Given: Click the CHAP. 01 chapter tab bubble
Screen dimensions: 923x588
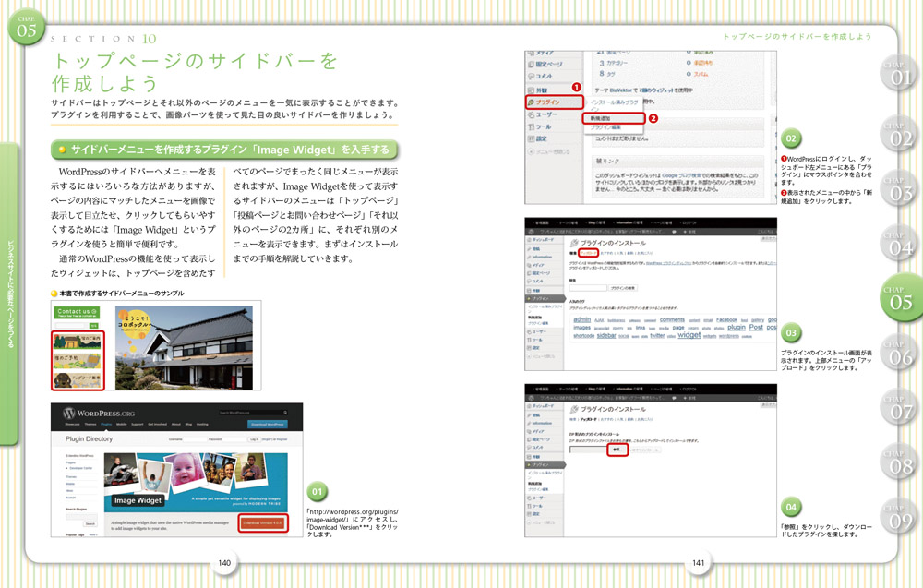Looking at the screenshot, I should 901,74.
